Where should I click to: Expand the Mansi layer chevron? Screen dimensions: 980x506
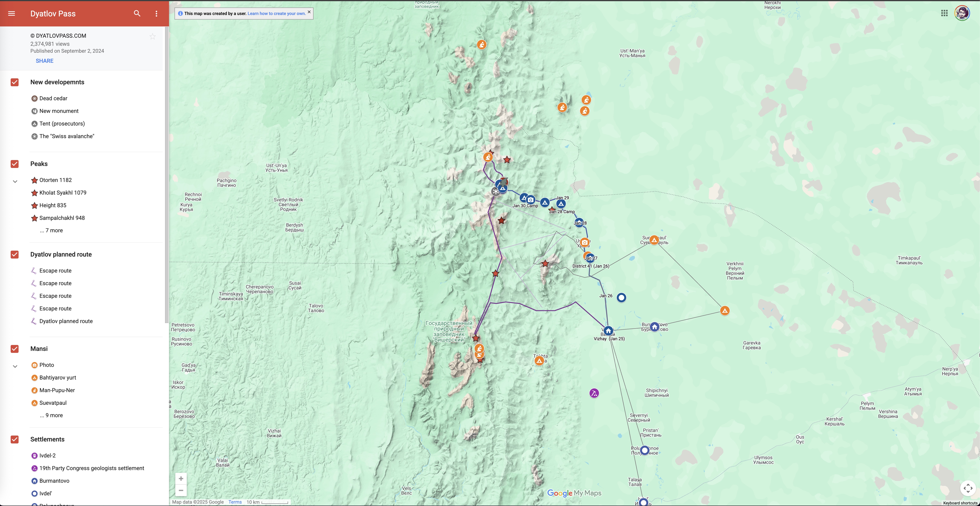[15, 366]
